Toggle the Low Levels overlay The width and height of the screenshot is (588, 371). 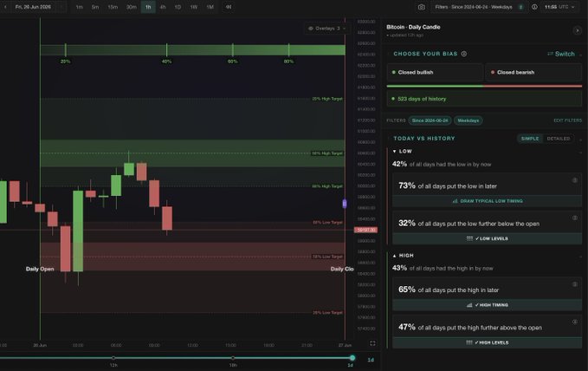(488, 238)
